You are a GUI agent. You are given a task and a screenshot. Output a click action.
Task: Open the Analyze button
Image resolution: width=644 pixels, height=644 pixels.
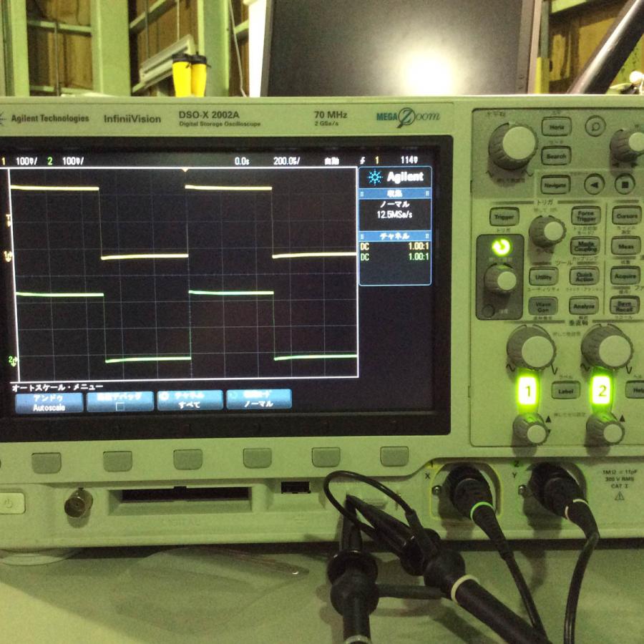584,306
